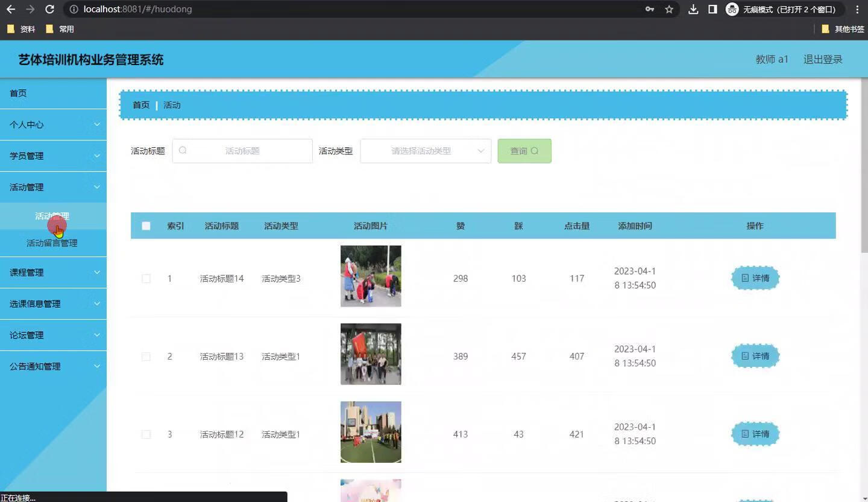Click the likes value 298
Image resolution: width=868 pixels, height=502 pixels.
click(461, 278)
